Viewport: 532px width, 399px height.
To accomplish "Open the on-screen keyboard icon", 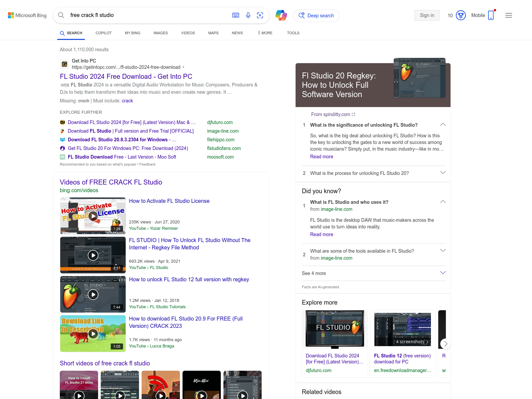I will pyautogui.click(x=236, y=15).
